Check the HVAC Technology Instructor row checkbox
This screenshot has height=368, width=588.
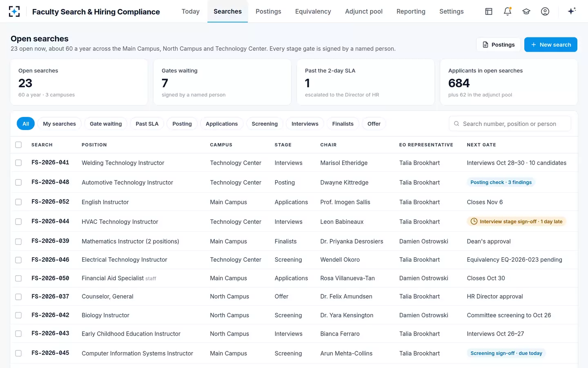(18, 222)
